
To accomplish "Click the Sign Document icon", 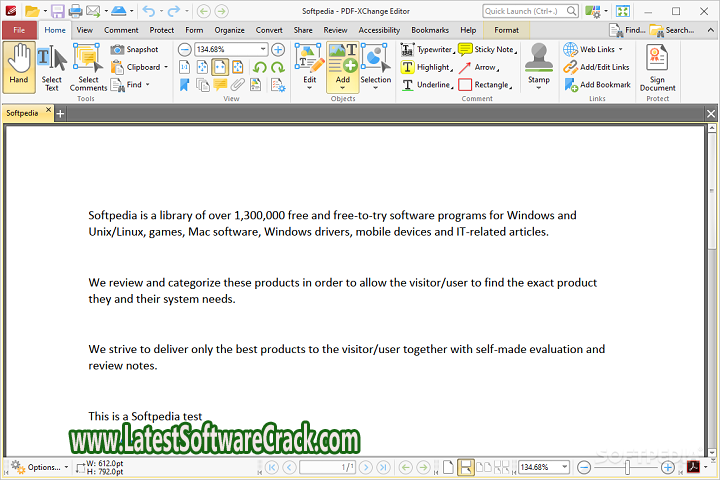I will tap(657, 67).
